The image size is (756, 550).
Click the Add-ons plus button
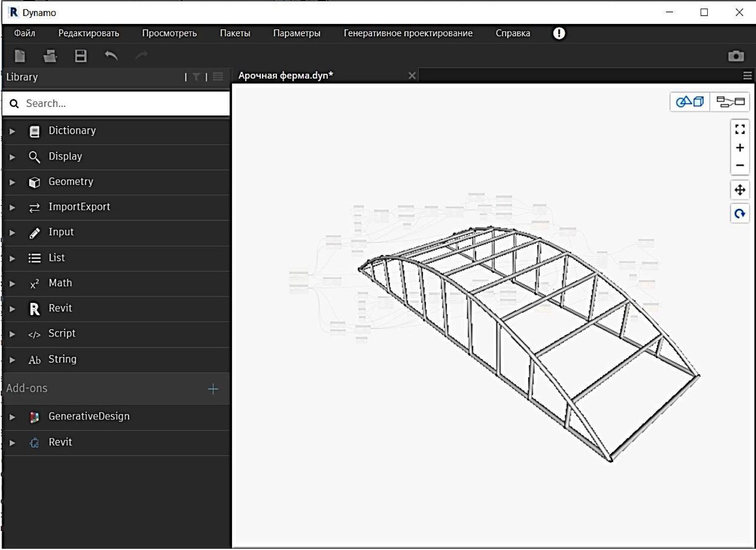point(213,389)
